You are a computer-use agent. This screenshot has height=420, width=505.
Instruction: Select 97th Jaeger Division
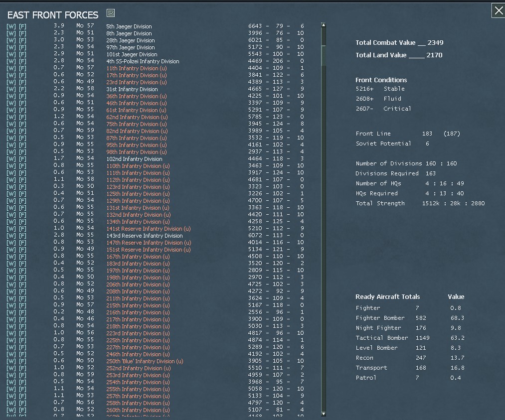coord(131,47)
